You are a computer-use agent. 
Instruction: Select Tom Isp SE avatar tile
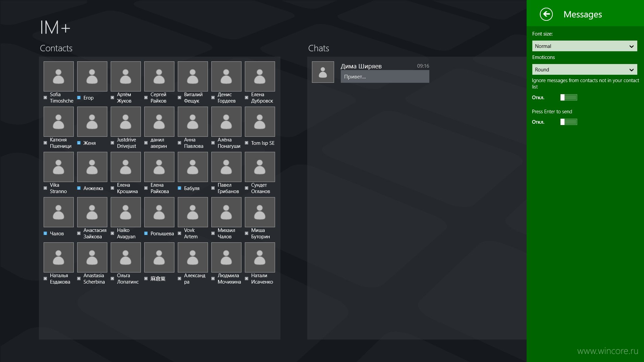260,122
